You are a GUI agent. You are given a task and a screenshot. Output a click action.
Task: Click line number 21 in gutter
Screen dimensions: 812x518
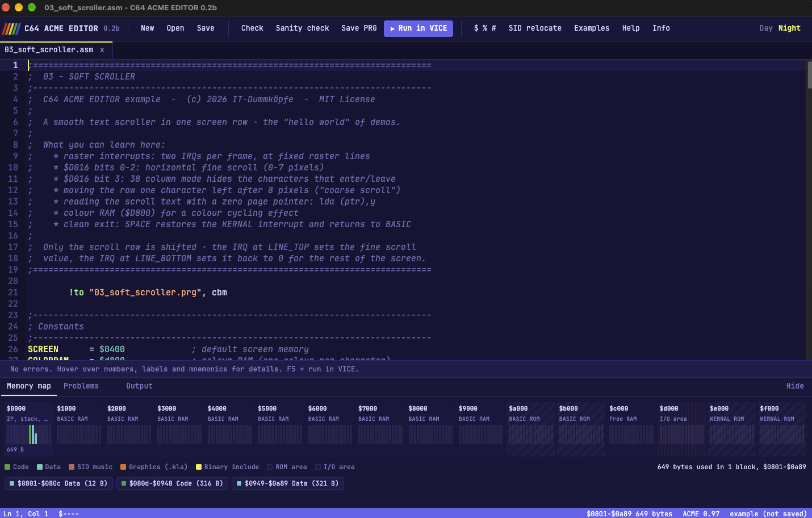(12, 293)
